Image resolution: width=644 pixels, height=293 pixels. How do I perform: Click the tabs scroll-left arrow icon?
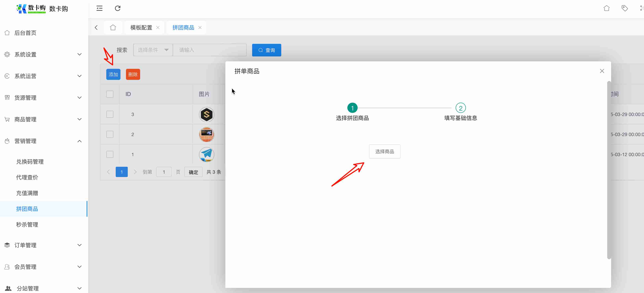pos(96,28)
